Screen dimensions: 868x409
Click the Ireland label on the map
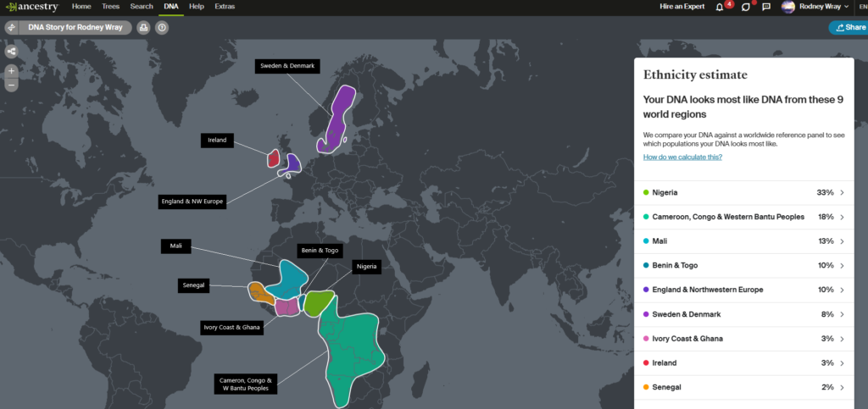(x=217, y=140)
